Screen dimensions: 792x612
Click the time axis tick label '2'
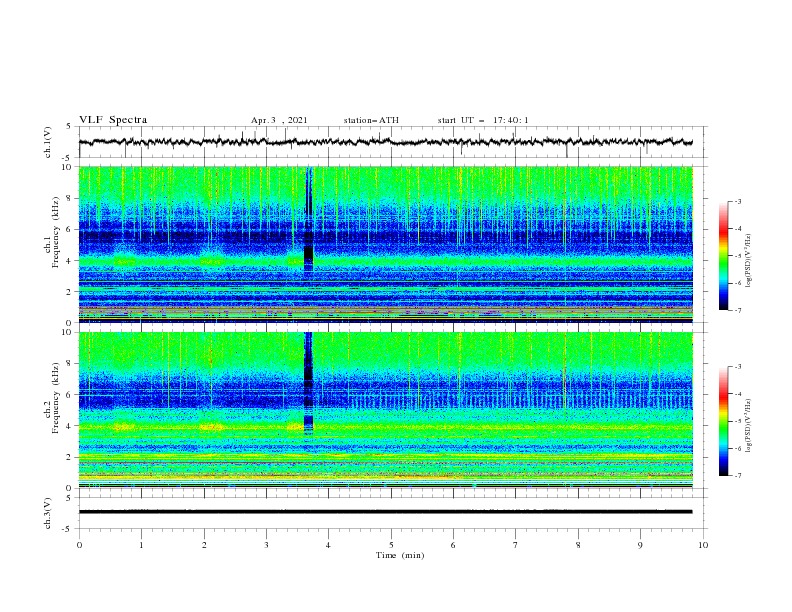[x=204, y=545]
